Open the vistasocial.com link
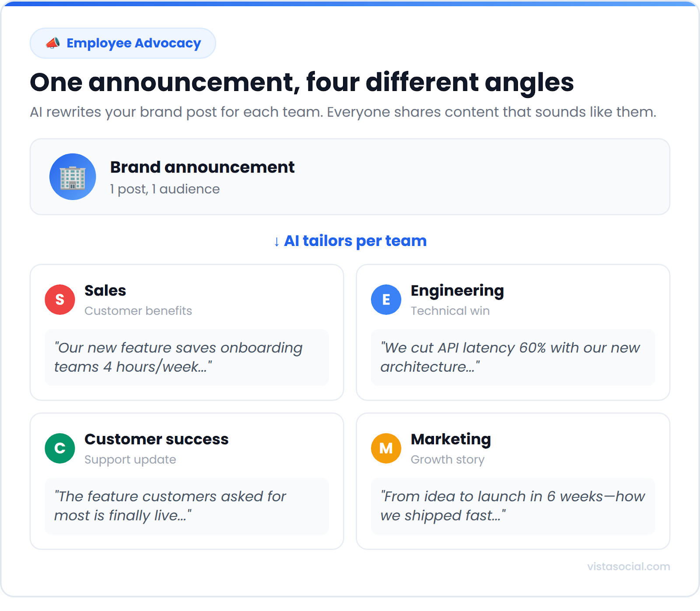700x611 pixels. click(628, 566)
